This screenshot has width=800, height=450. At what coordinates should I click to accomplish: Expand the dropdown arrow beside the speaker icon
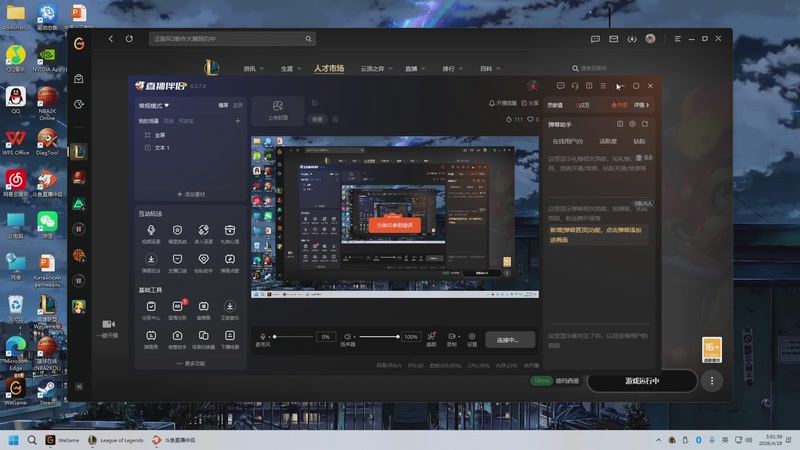[354, 337]
